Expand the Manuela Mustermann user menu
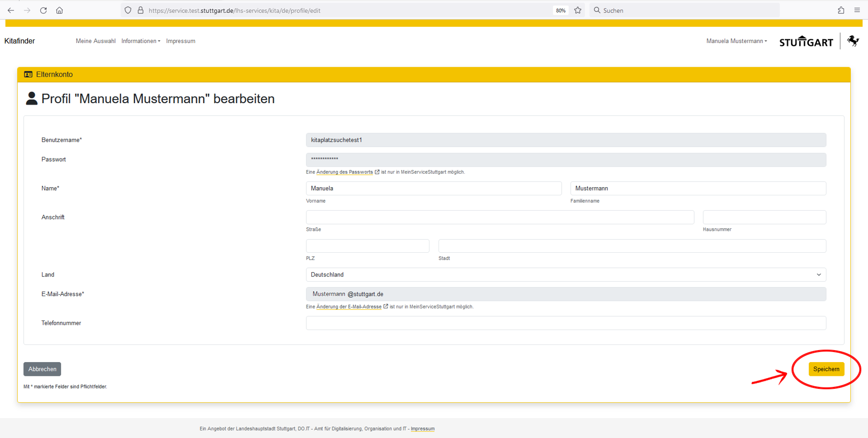This screenshot has width=868, height=438. coord(736,41)
